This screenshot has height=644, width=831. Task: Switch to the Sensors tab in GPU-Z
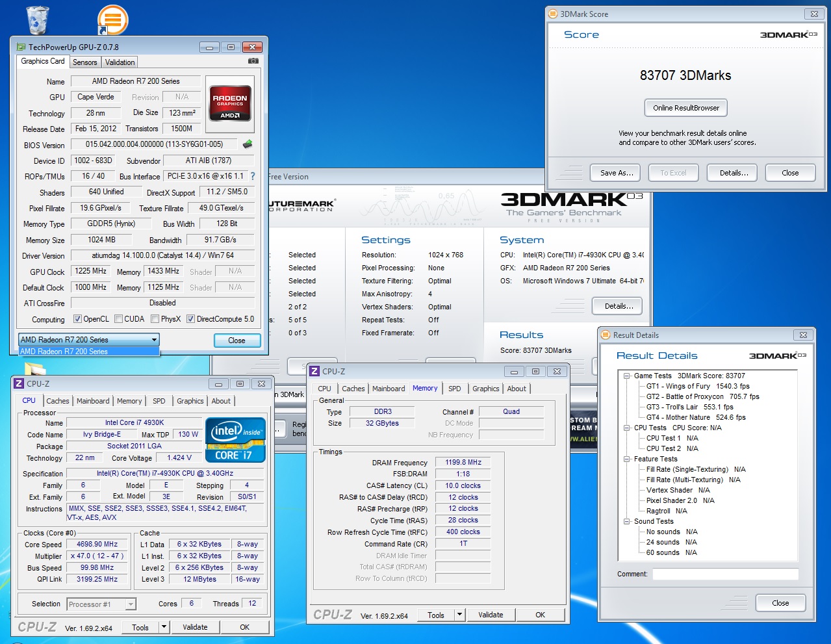(x=85, y=62)
